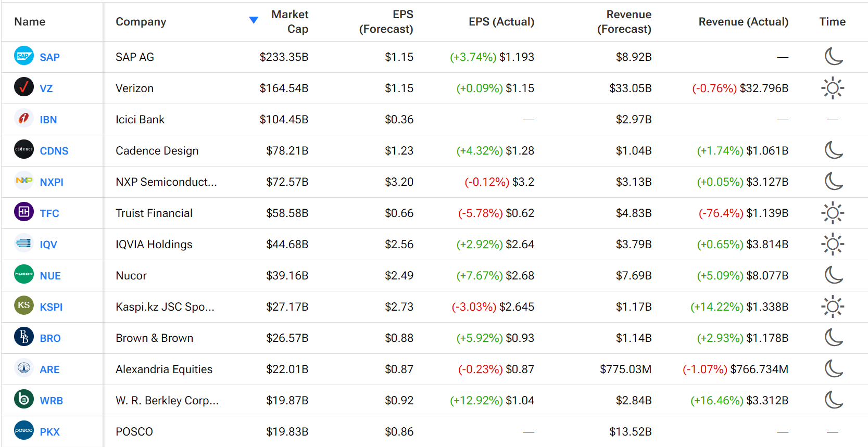Sort by Market Cap column header
The height and width of the screenshot is (447, 868).
point(290,22)
